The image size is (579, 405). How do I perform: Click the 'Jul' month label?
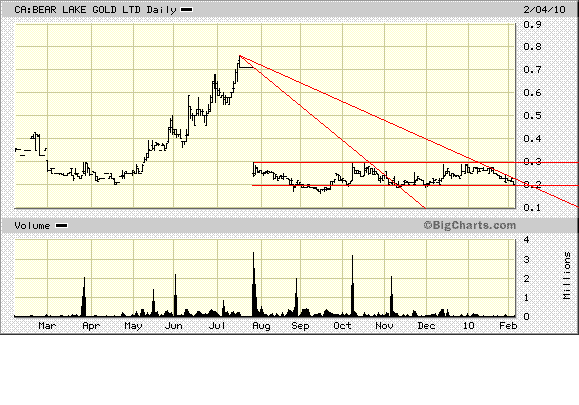217,326
